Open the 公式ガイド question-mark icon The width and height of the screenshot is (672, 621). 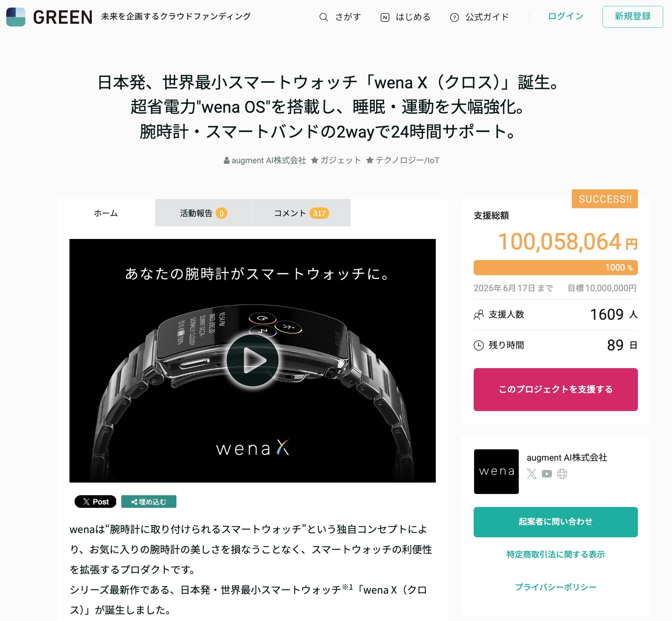pyautogui.click(x=454, y=17)
